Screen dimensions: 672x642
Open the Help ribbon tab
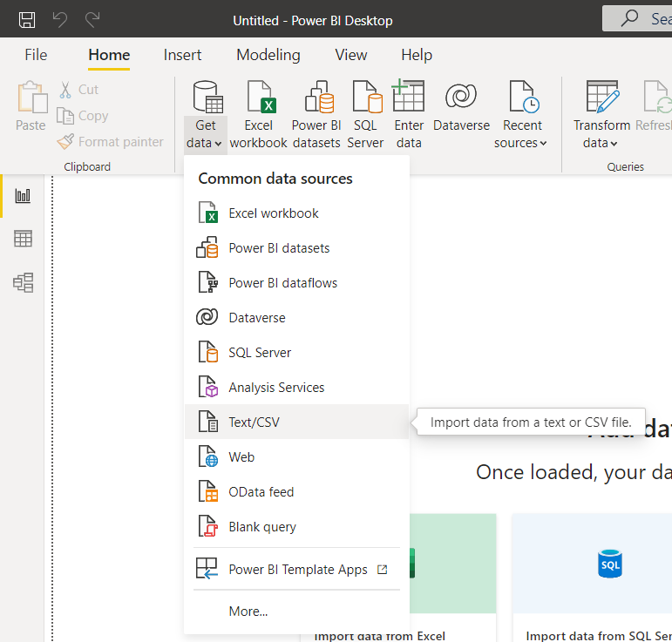417,55
